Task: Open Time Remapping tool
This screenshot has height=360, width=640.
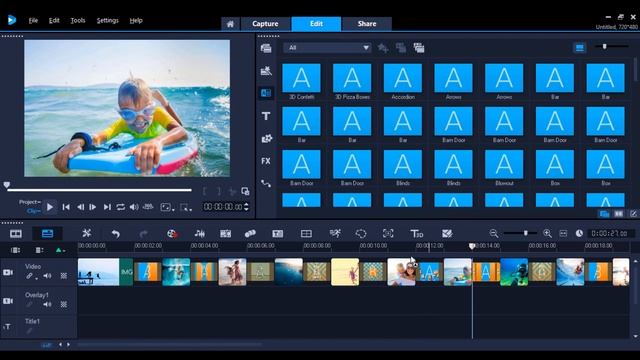Action: pyautogui.click(x=335, y=233)
